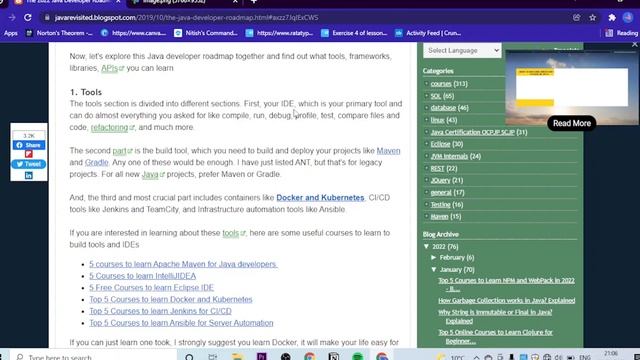The width and height of the screenshot is (640, 360).
Task: Open JVM Internals category
Action: 449,156
